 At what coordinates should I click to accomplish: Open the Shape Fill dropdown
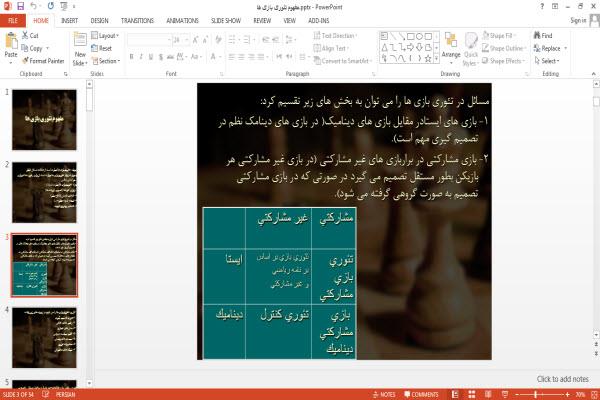coord(499,36)
